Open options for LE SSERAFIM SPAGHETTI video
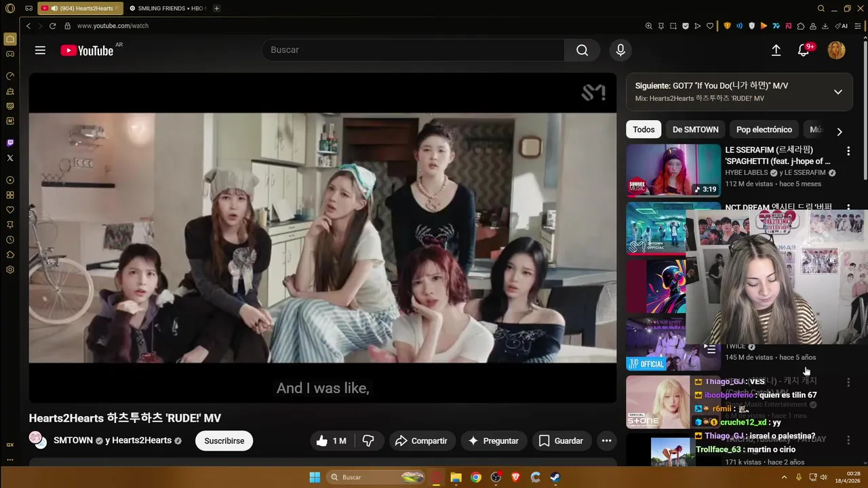Viewport: 868px width, 488px height. click(848, 151)
